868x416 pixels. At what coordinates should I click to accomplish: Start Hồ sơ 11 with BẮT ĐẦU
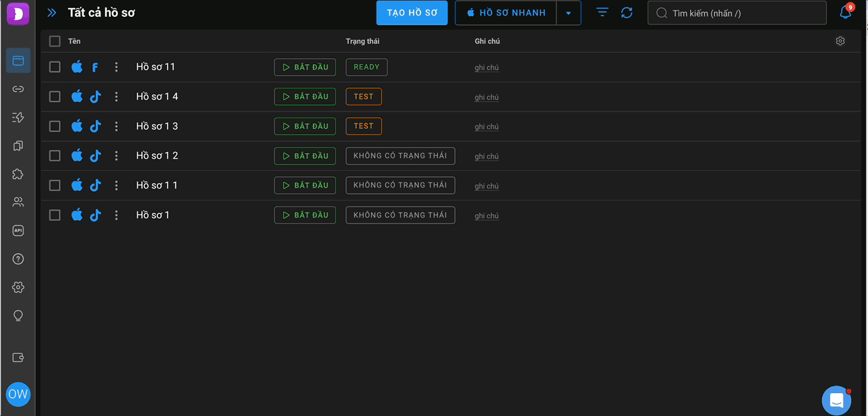(305, 67)
